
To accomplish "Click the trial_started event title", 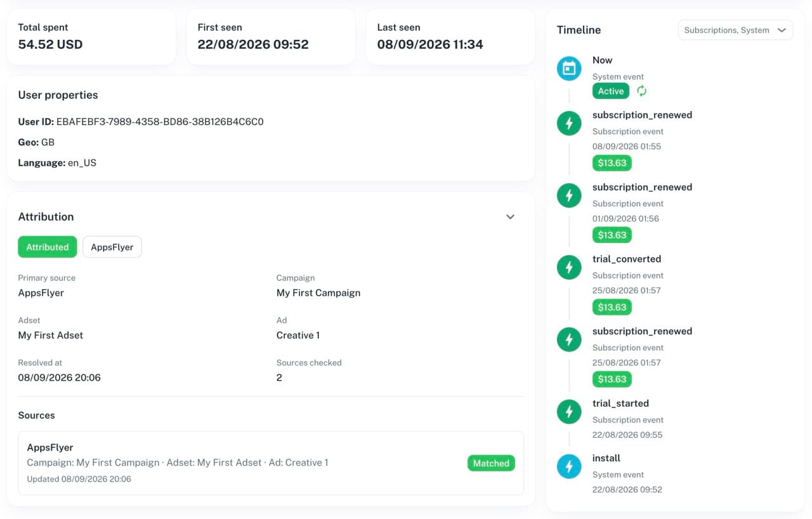I will point(620,404).
